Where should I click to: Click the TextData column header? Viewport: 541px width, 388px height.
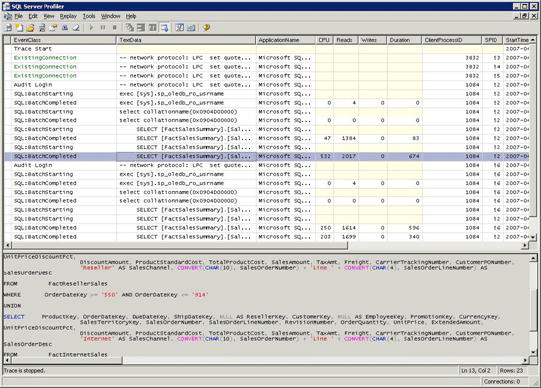186,40
